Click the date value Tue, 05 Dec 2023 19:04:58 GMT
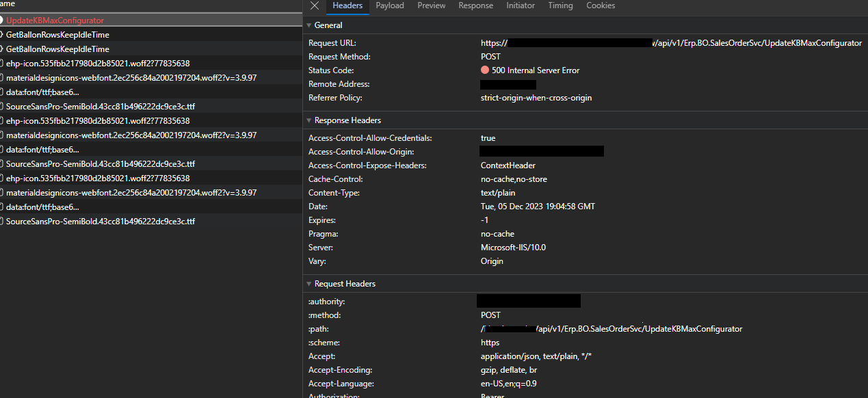 tap(538, 207)
